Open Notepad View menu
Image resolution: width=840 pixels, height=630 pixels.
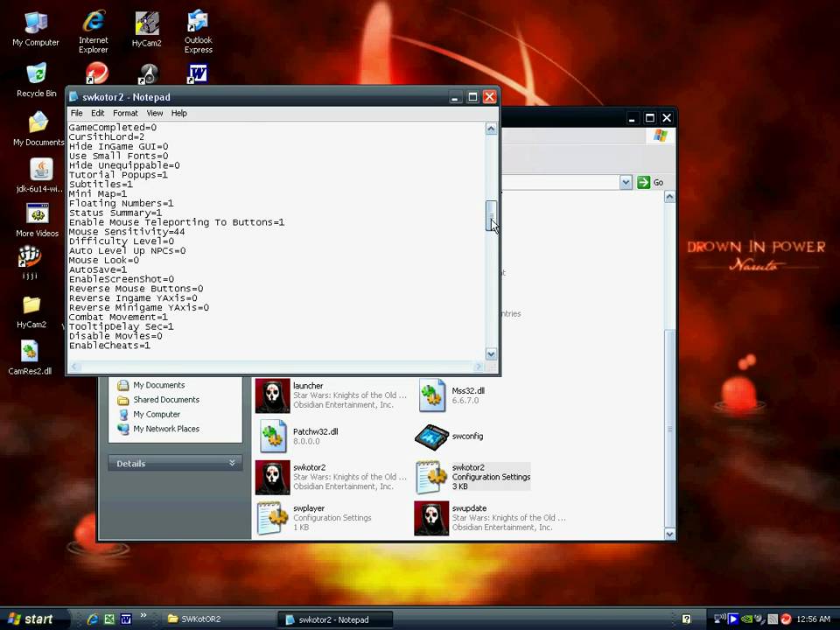[154, 113]
